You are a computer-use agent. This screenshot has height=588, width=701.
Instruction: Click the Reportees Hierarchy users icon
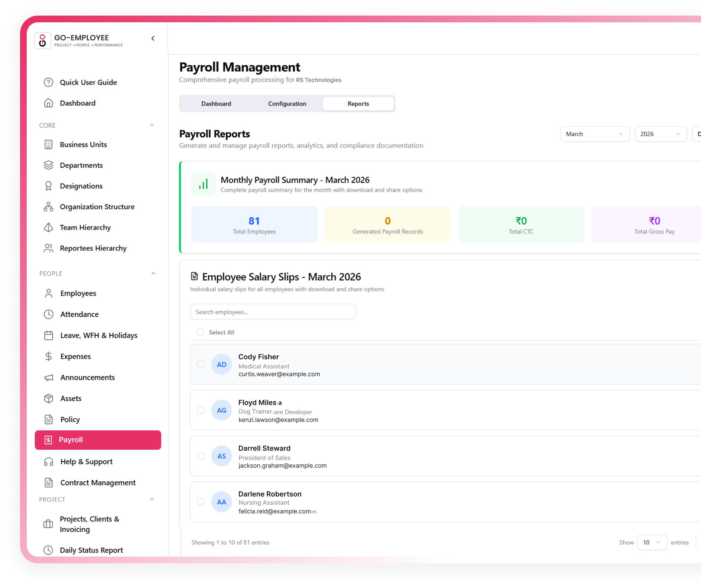[x=48, y=248]
